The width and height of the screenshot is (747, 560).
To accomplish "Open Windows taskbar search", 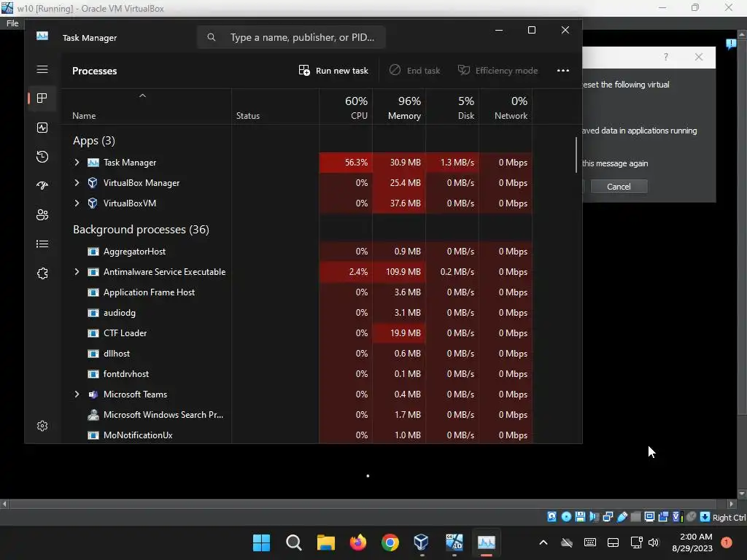I will tap(293, 542).
